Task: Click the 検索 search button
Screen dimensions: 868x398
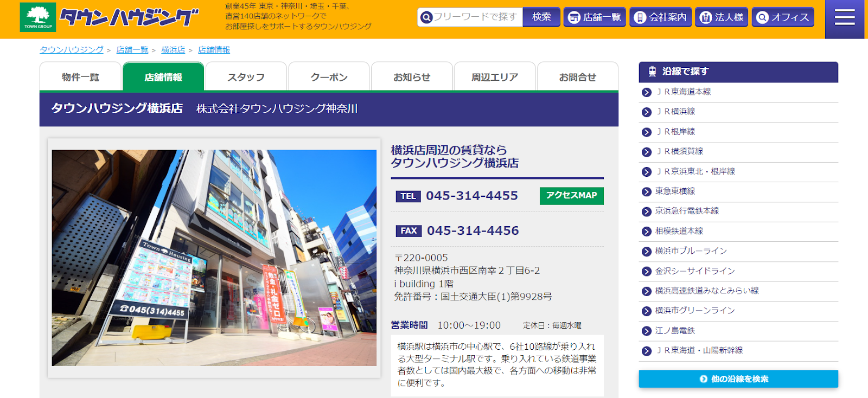Action: 541,17
